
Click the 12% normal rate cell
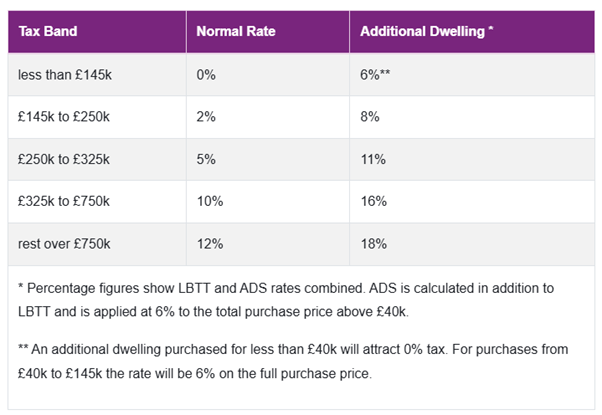click(210, 243)
